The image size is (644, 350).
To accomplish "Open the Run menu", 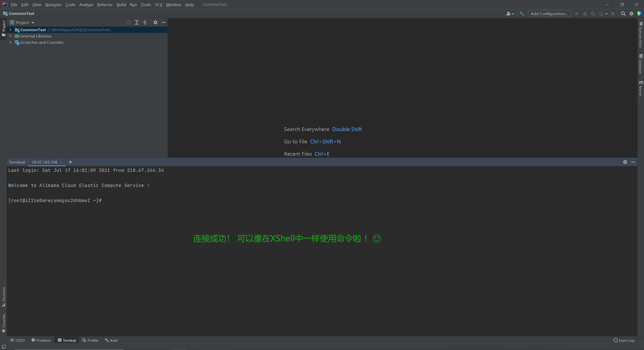I will (x=133, y=5).
